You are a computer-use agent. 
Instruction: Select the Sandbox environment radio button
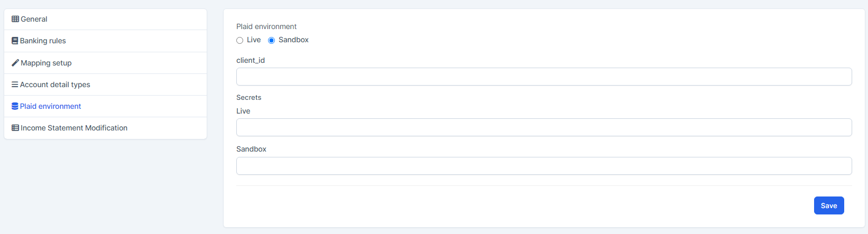pyautogui.click(x=272, y=40)
